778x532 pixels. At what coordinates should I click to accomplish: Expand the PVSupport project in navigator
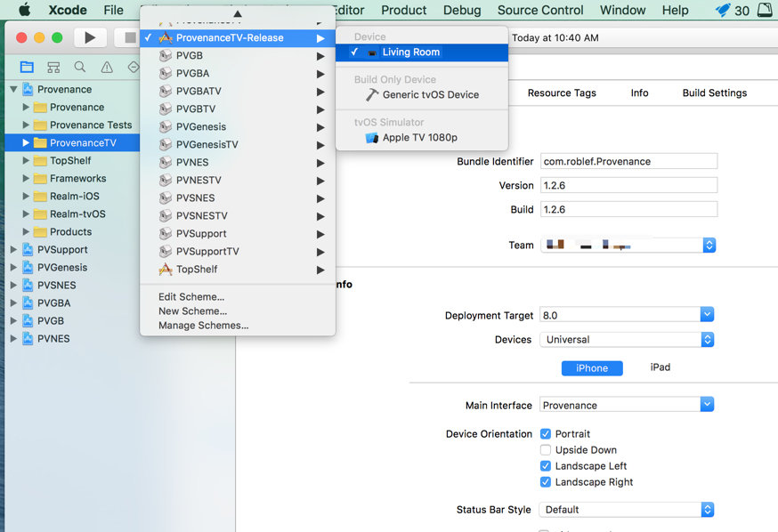click(x=13, y=250)
